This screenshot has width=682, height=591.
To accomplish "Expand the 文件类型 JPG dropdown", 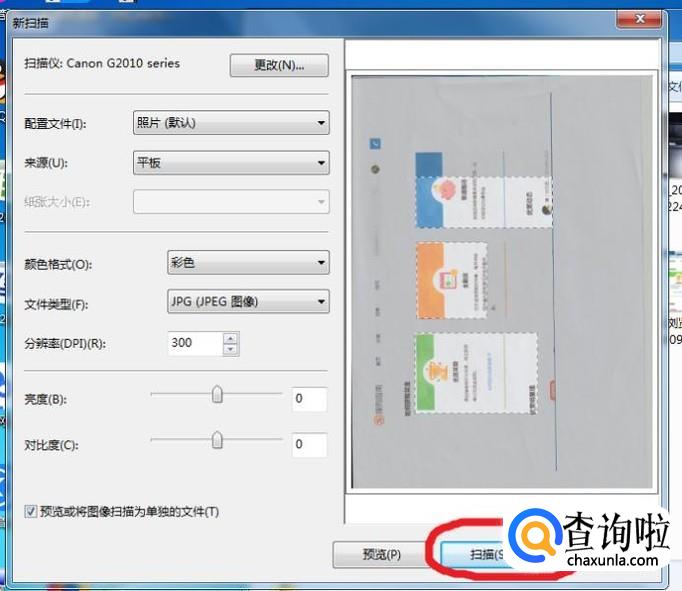I will click(x=248, y=301).
